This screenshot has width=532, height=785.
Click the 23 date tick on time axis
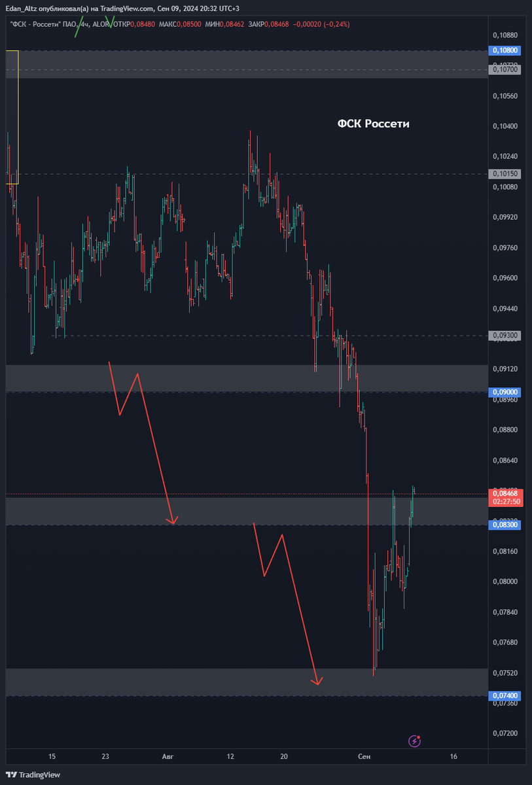[x=105, y=756]
